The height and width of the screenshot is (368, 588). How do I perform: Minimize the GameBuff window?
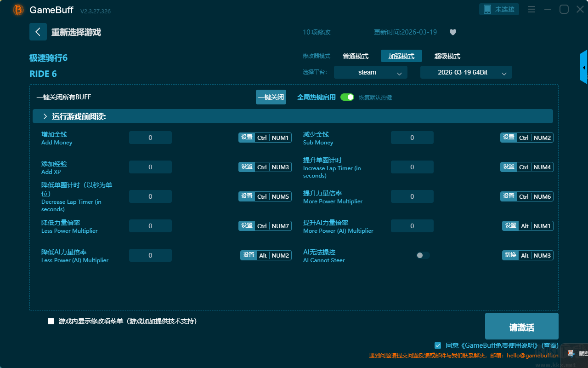(548, 9)
